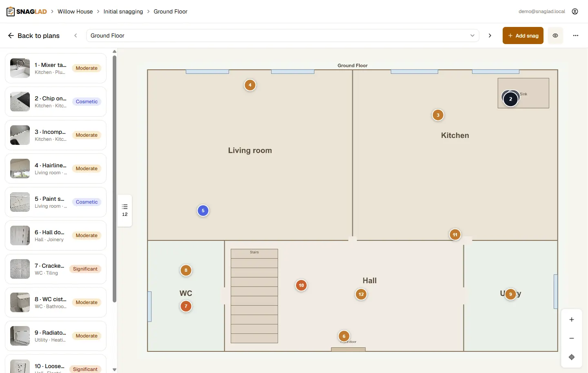This screenshot has width=588, height=373.
Task: Select blue snag pin 5 in Living room
Action: click(x=203, y=211)
